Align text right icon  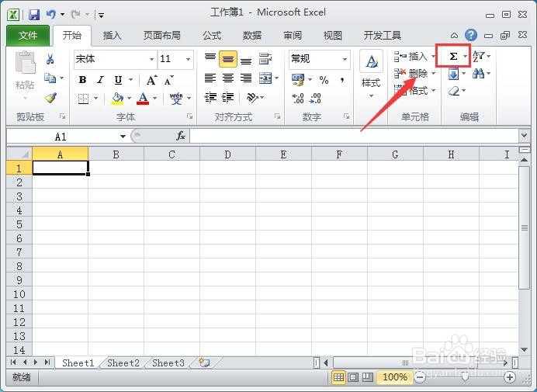coord(246,78)
